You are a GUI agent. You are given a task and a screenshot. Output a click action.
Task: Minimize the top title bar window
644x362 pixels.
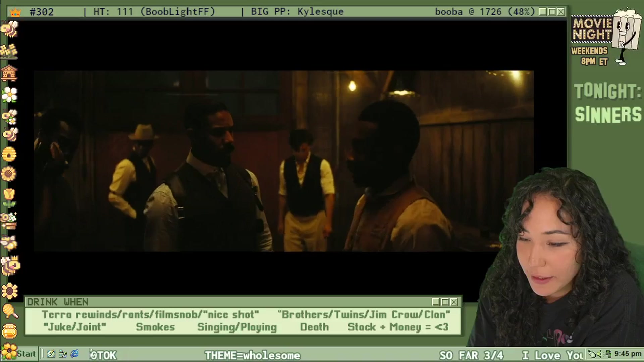[543, 12]
